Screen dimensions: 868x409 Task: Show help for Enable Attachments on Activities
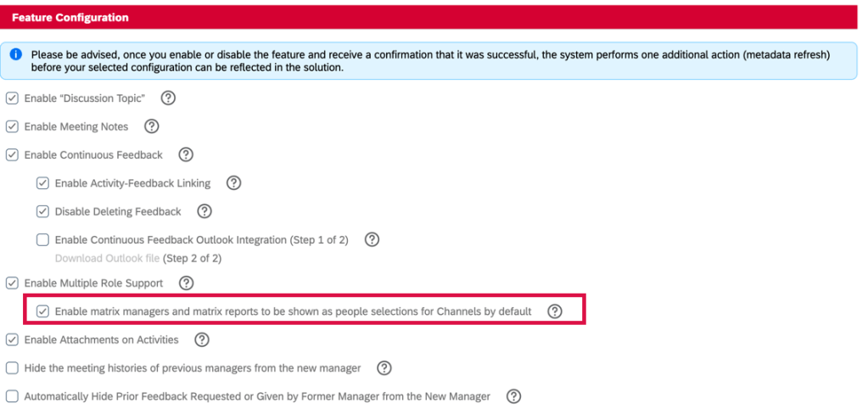tap(202, 340)
